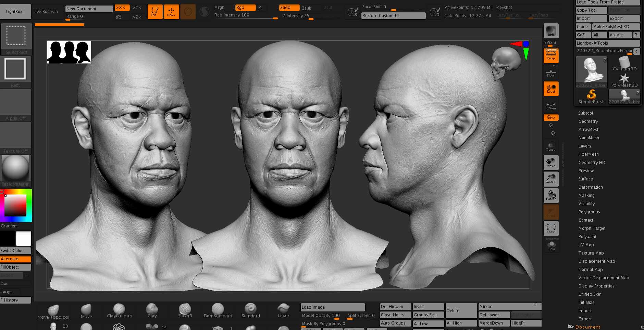
Task: Expand the Deformation section
Action: (x=591, y=187)
